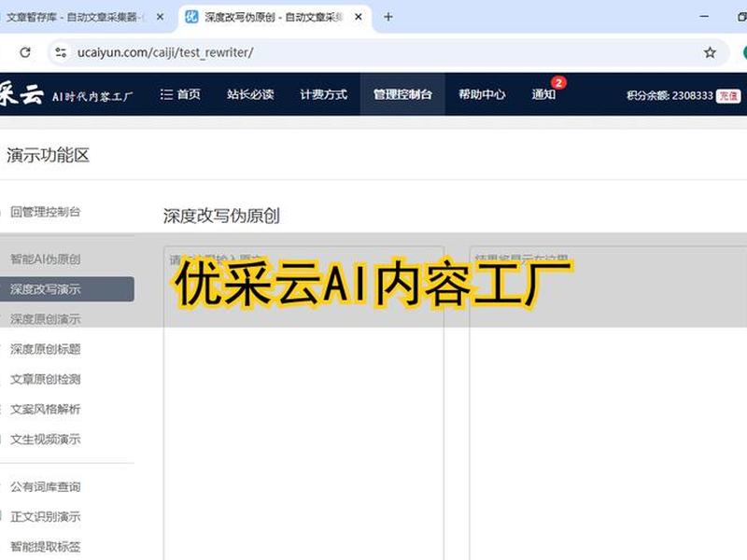Open 正文识别演示 sidebar entry

(x=45, y=517)
